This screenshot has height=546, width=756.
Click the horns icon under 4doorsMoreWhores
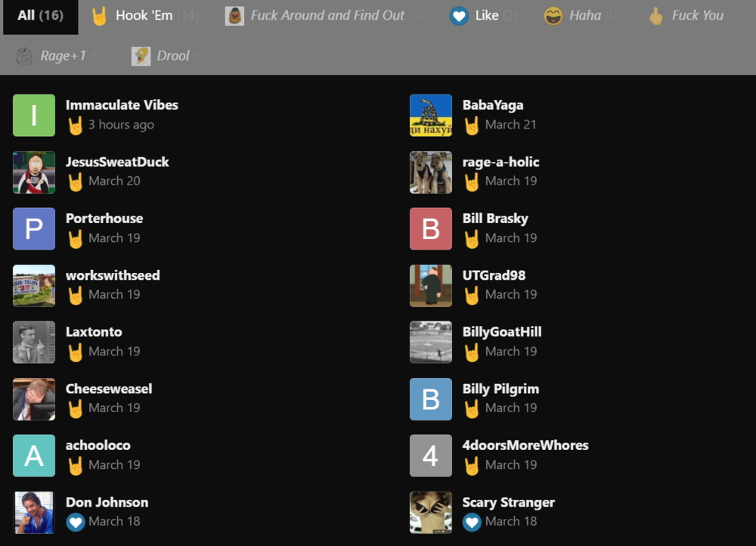point(472,464)
